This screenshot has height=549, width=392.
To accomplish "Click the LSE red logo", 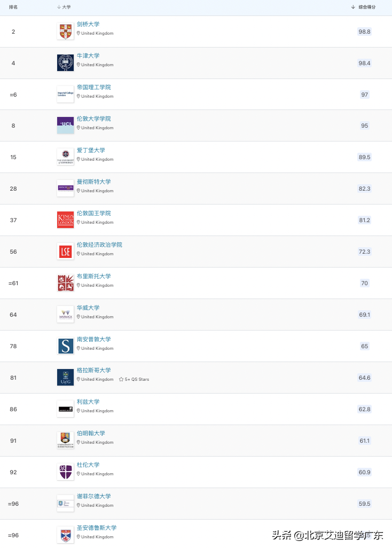I will coord(65,252).
